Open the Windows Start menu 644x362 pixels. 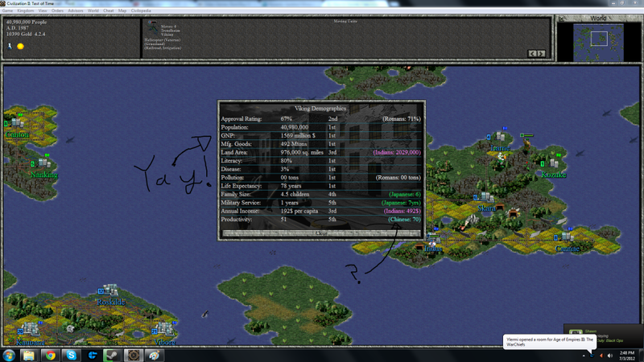pos(9,356)
